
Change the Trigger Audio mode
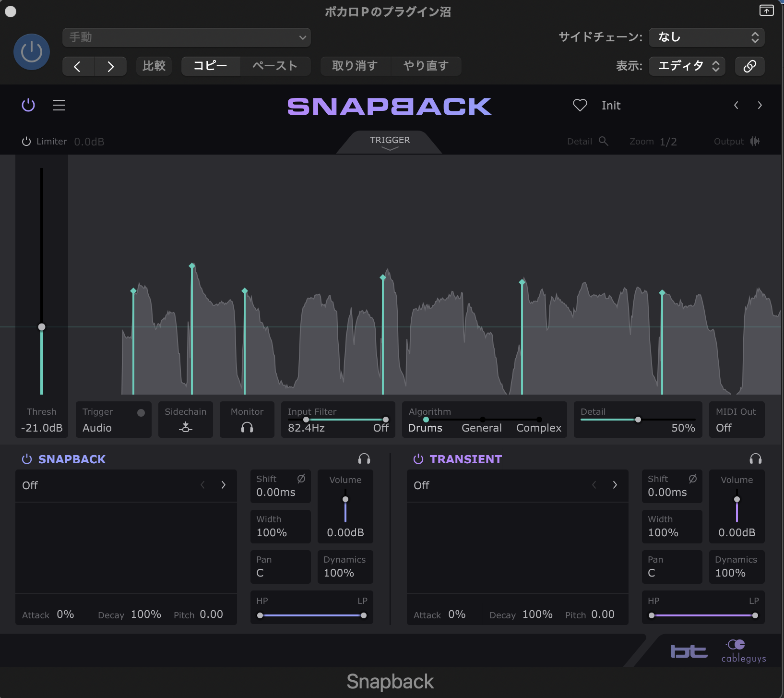114,420
